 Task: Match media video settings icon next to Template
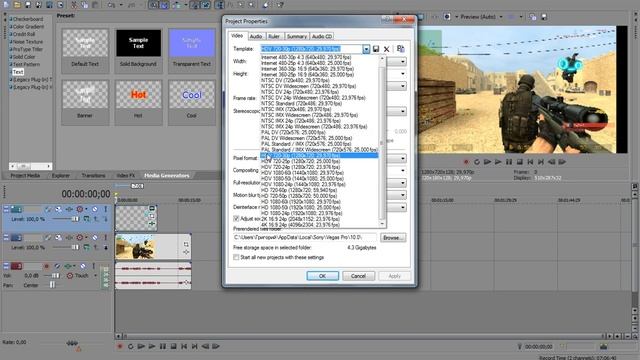(x=400, y=49)
